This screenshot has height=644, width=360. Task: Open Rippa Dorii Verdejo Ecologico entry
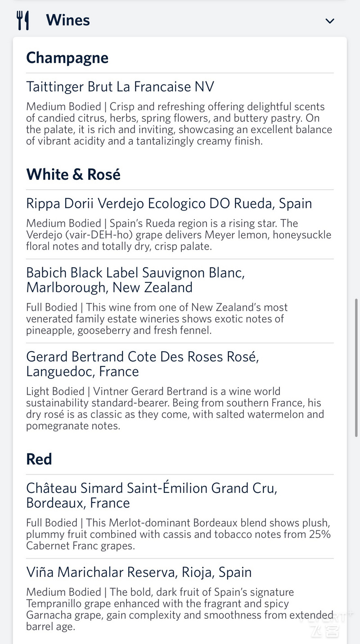click(x=169, y=203)
